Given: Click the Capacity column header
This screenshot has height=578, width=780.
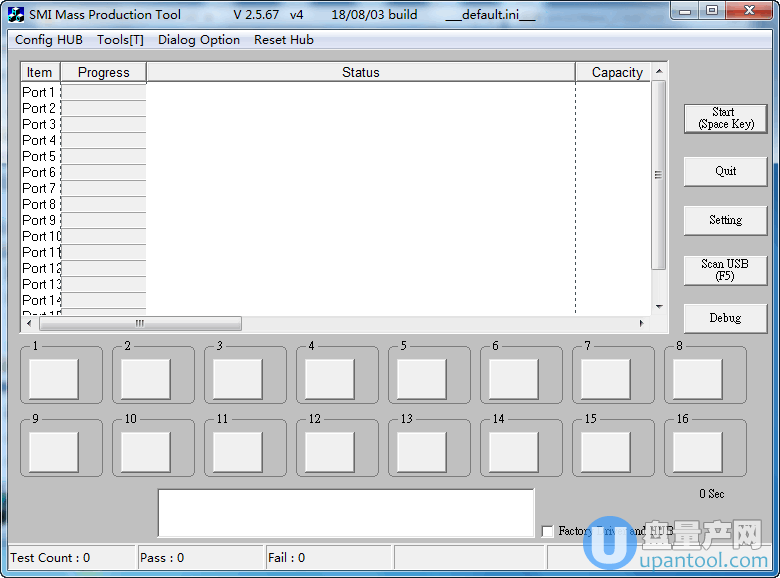Looking at the screenshot, I should pyautogui.click(x=616, y=72).
